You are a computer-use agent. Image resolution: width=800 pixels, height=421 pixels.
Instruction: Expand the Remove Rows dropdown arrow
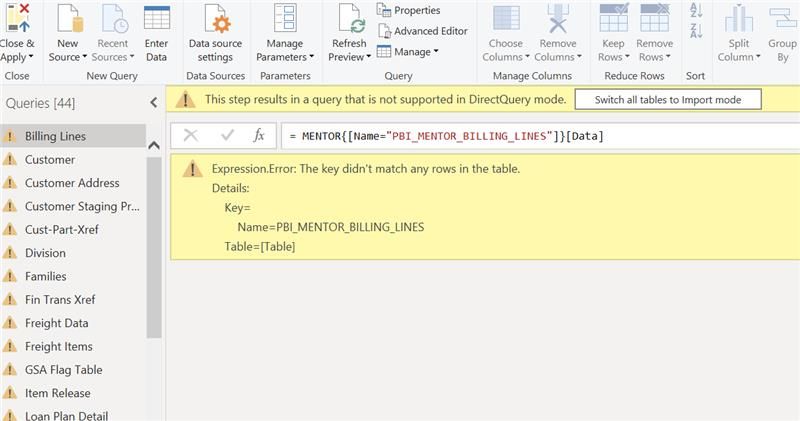coord(668,57)
